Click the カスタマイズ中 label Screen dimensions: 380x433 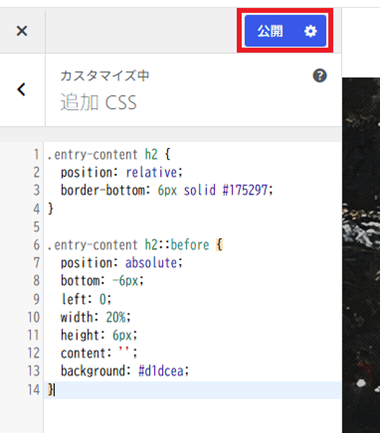(105, 76)
